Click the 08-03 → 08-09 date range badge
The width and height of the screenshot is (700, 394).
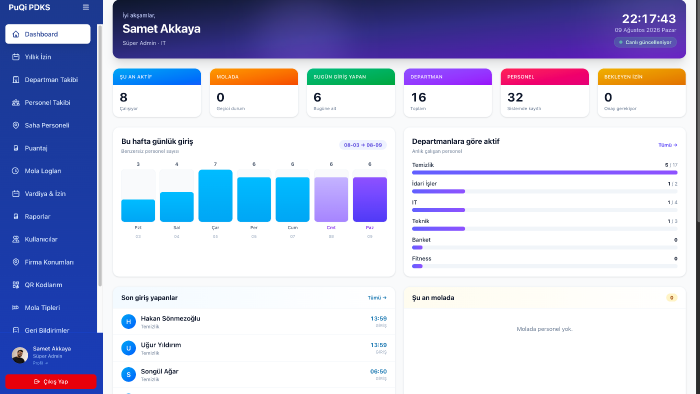pyautogui.click(x=362, y=145)
